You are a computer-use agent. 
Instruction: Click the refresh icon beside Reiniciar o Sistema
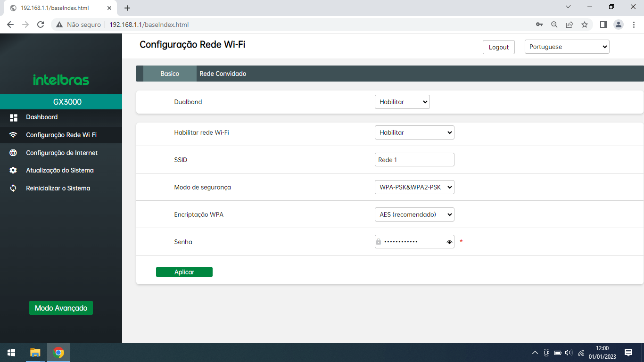coord(13,188)
